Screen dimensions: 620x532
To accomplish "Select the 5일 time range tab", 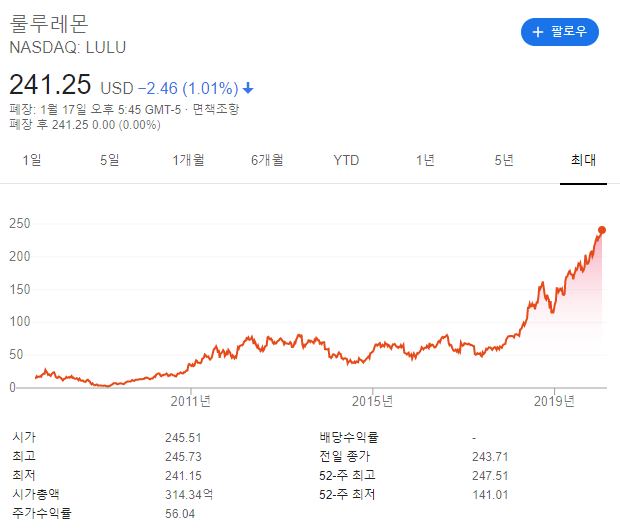I will click(110, 160).
